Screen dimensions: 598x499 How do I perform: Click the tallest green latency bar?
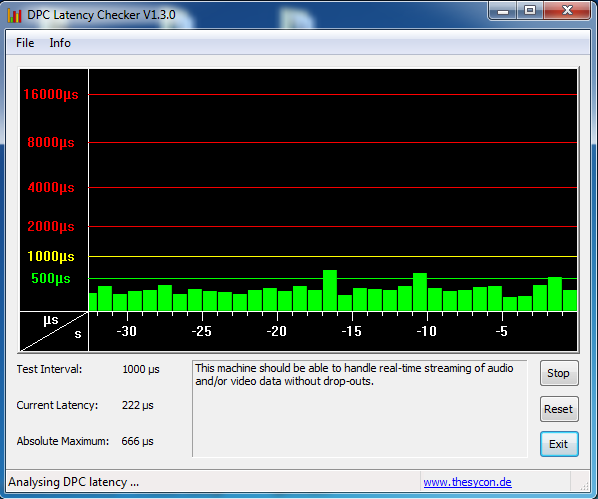[x=330, y=290]
